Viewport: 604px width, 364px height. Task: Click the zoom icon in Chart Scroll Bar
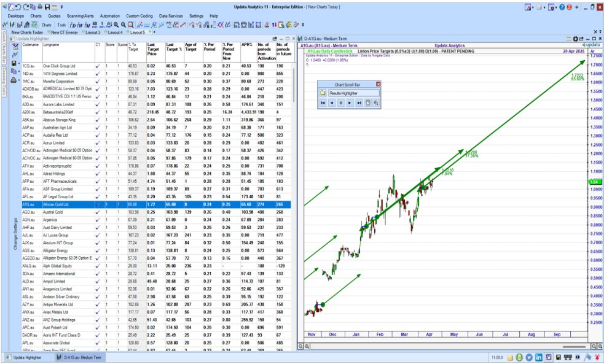tap(376, 103)
